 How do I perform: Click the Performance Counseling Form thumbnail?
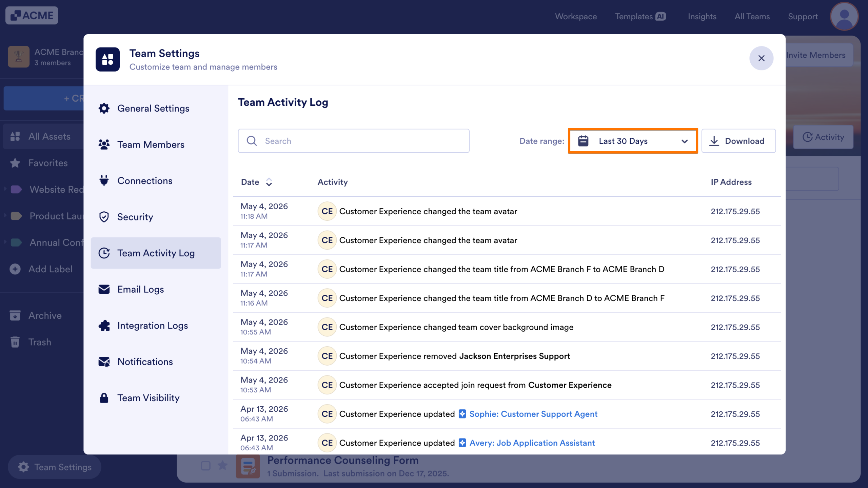point(248,467)
